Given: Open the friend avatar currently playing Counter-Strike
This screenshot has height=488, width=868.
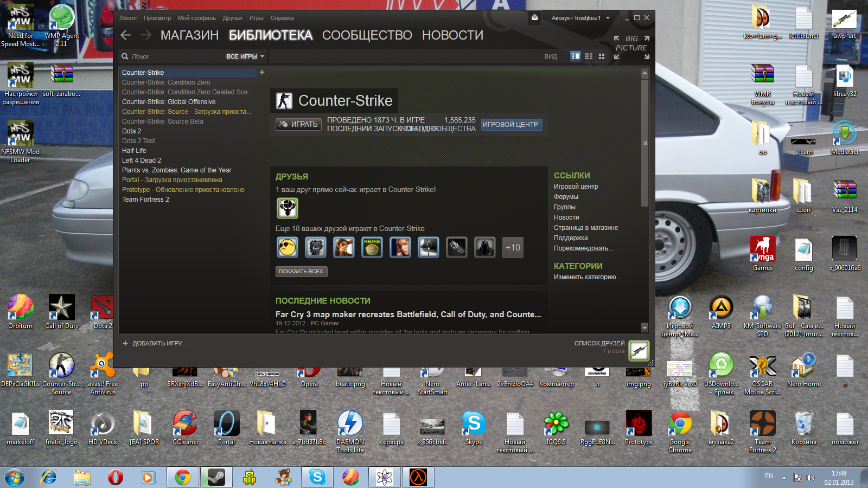Looking at the screenshot, I should tap(288, 208).
